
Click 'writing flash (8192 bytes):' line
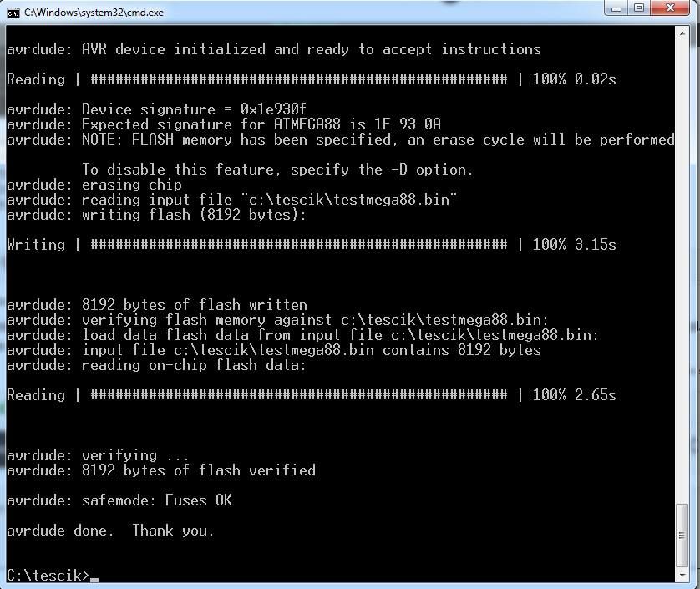(157, 215)
